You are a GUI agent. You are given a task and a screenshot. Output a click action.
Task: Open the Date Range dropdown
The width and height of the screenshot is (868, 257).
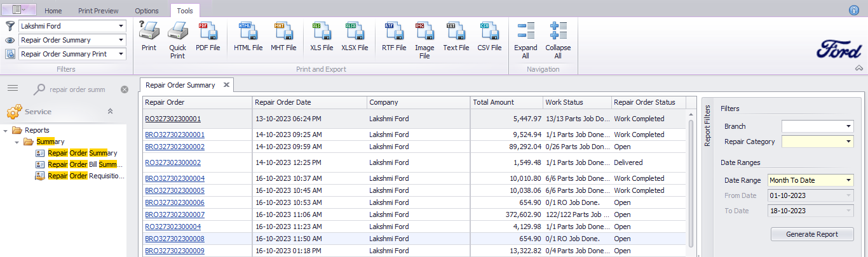[x=849, y=180]
